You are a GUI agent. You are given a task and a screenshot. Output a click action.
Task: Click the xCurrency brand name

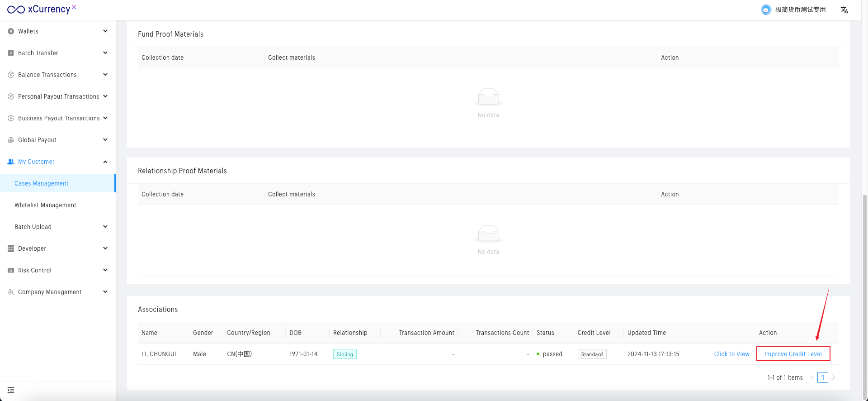[x=49, y=10]
